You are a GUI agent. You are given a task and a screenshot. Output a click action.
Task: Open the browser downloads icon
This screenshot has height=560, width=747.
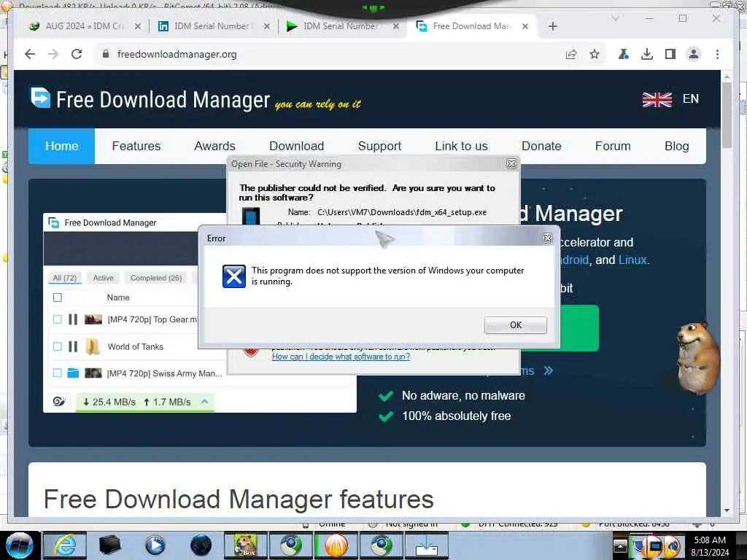pos(646,54)
